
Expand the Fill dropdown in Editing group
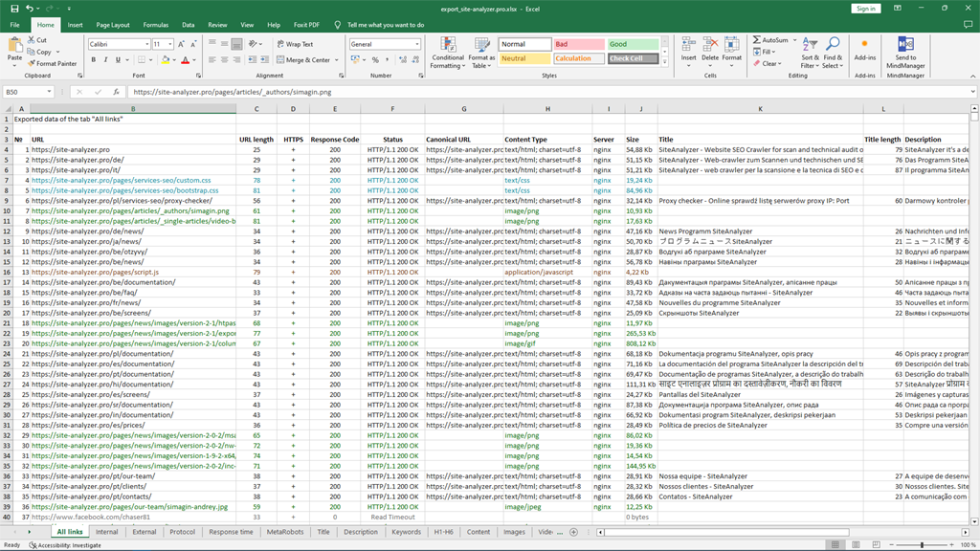773,52
